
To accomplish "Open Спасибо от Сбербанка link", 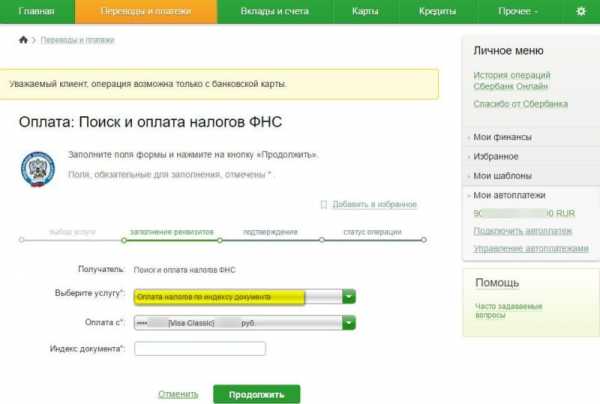I will pyautogui.click(x=520, y=104).
